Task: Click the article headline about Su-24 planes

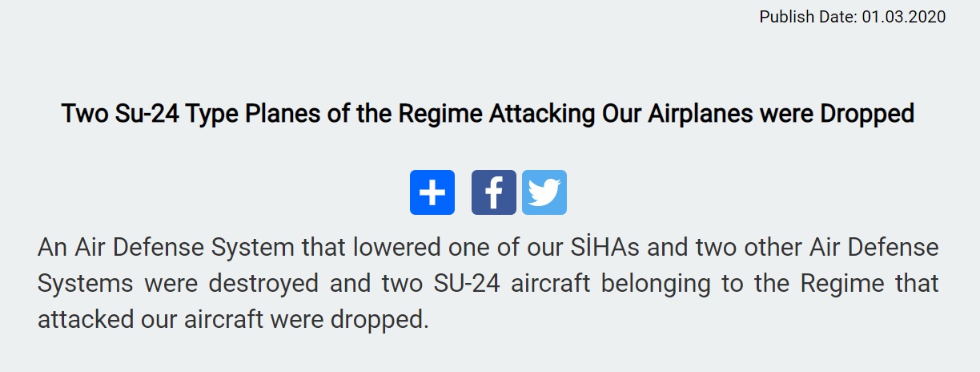Action: (488, 114)
